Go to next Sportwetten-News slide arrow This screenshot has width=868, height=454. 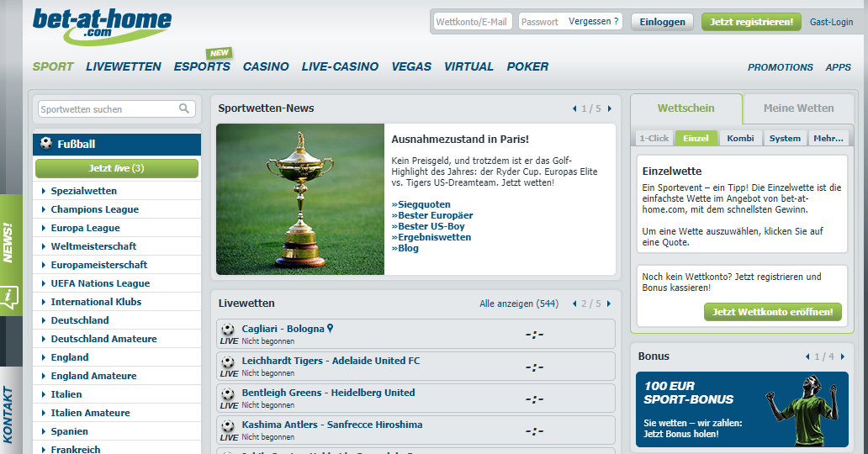point(610,108)
